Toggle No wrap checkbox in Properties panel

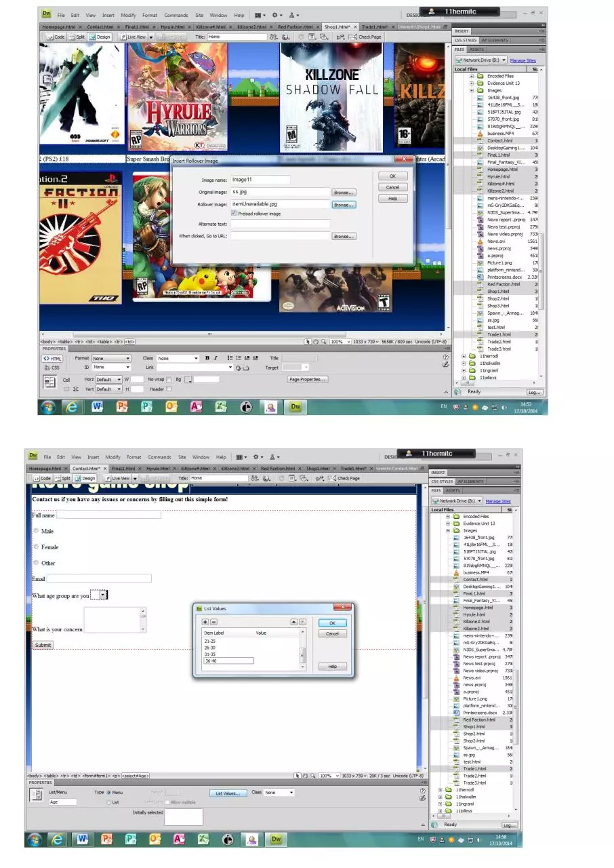coord(169,379)
